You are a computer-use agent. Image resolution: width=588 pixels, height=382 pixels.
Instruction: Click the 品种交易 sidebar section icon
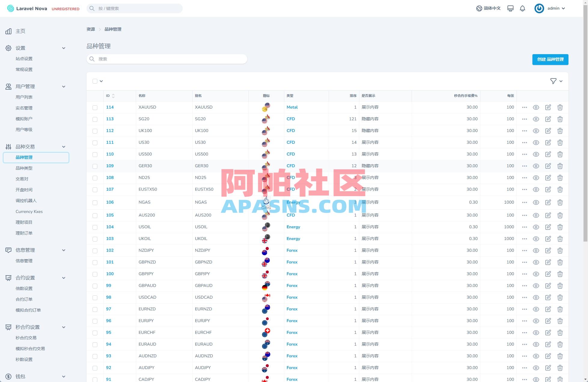click(8, 146)
